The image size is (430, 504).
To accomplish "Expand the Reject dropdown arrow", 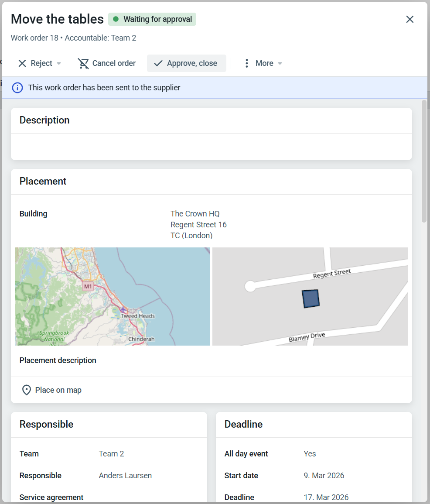I will pos(59,64).
